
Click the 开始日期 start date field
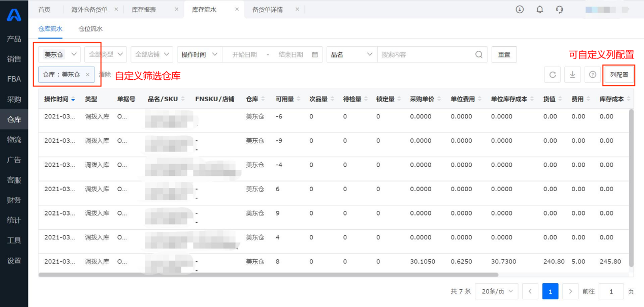tap(244, 54)
